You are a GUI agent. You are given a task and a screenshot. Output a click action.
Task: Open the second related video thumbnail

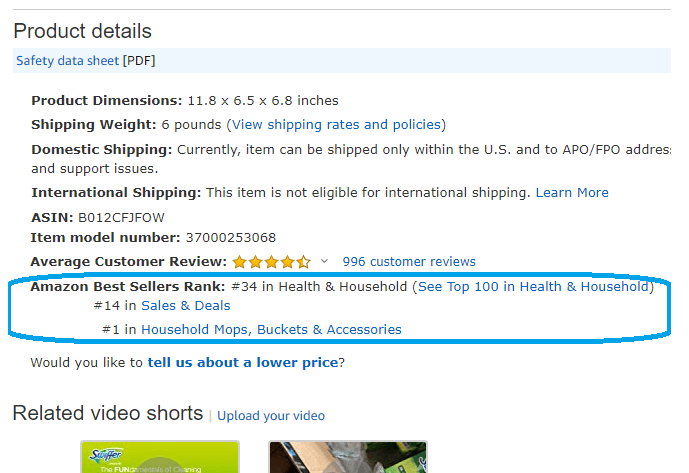pyautogui.click(x=348, y=457)
